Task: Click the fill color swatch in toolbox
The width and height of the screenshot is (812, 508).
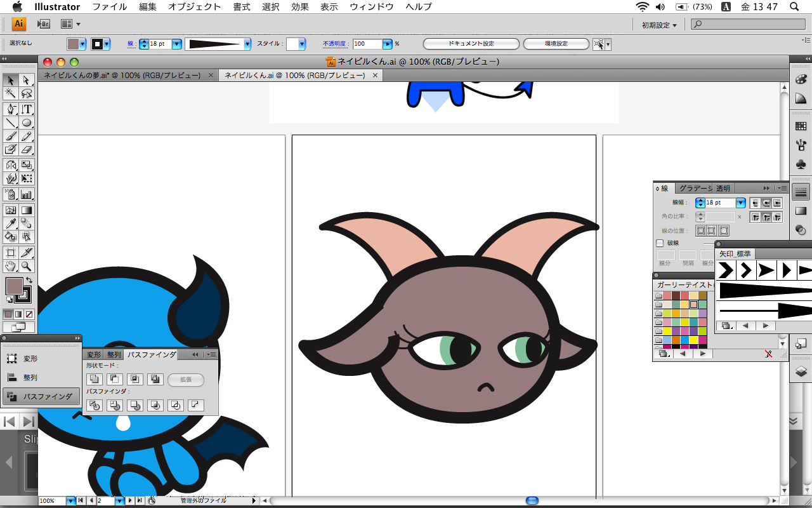Action: click(14, 286)
